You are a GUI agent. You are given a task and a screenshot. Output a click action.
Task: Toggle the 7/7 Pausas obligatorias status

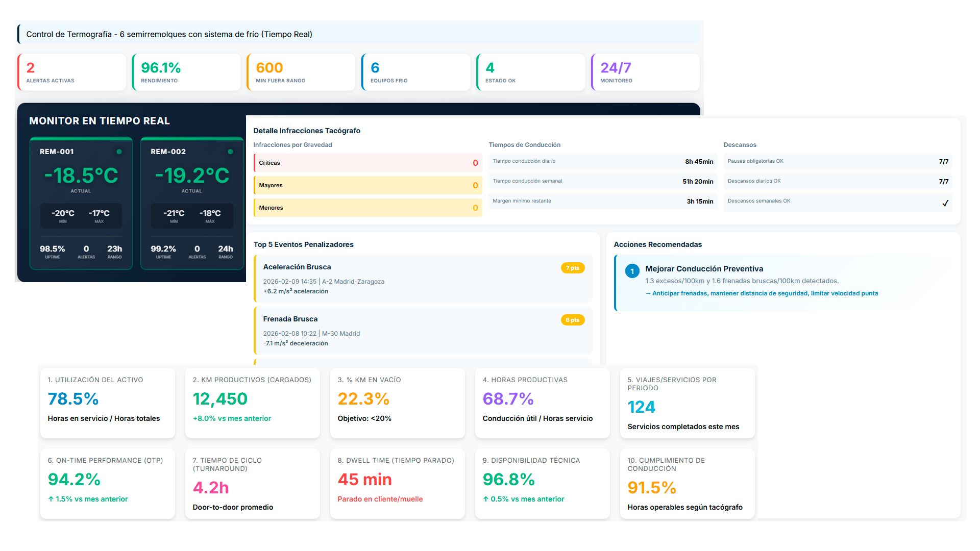[x=943, y=161]
